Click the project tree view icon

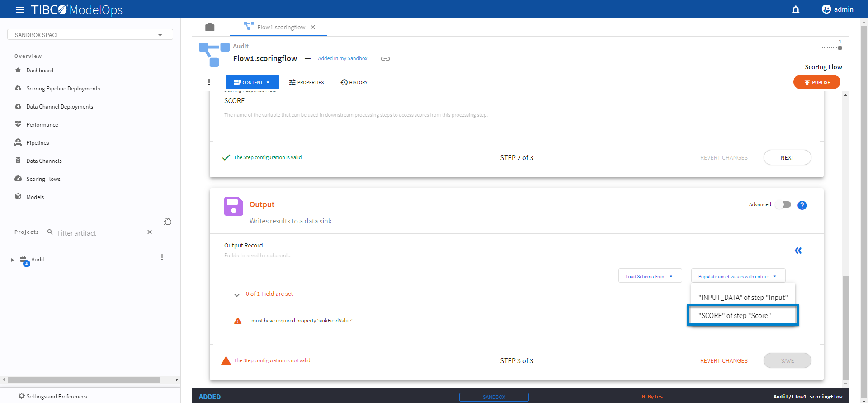pos(167,222)
